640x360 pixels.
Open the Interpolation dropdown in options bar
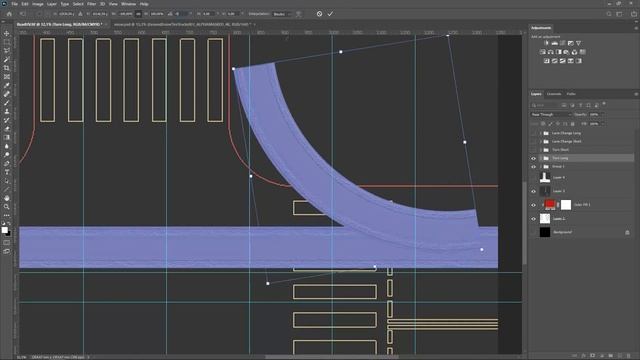click(x=282, y=14)
